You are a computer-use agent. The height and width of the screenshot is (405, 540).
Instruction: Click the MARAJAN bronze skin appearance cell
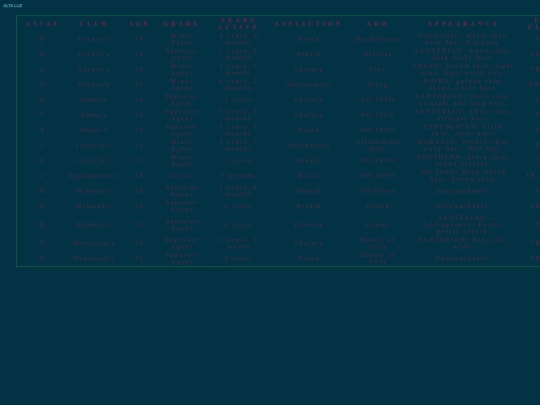(x=463, y=145)
